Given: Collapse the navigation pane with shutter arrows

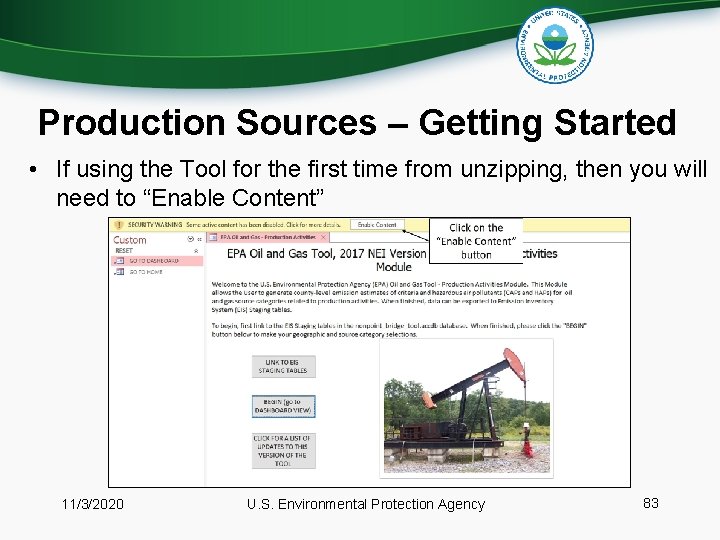Looking at the screenshot, I should 199,239.
